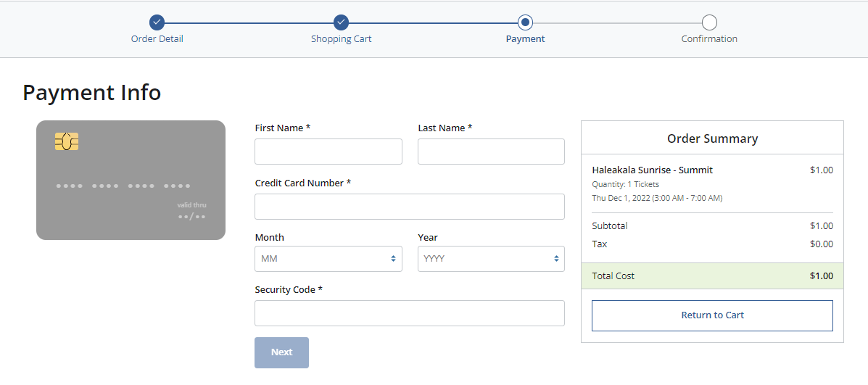This screenshot has height=385, width=868.
Task: Open the Year YYYY dropdown
Action: click(491, 259)
